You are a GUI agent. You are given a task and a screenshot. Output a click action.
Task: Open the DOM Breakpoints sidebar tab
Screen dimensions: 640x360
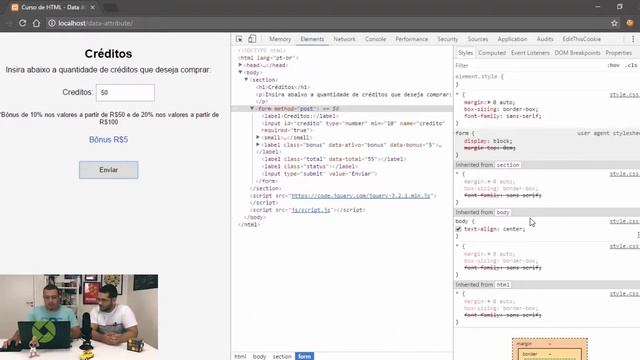(577, 53)
